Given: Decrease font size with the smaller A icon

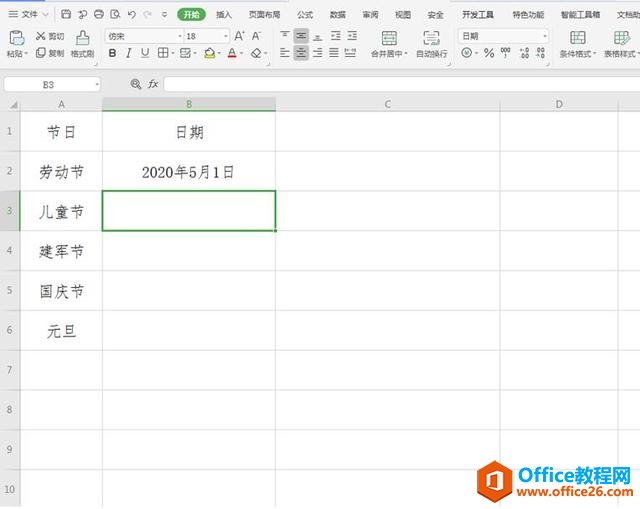Looking at the screenshot, I should click(256, 36).
